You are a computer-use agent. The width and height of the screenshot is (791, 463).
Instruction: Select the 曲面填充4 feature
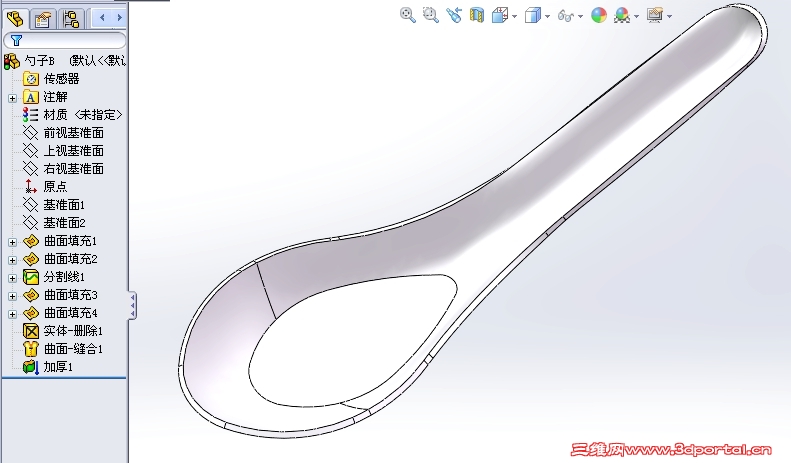click(71, 313)
